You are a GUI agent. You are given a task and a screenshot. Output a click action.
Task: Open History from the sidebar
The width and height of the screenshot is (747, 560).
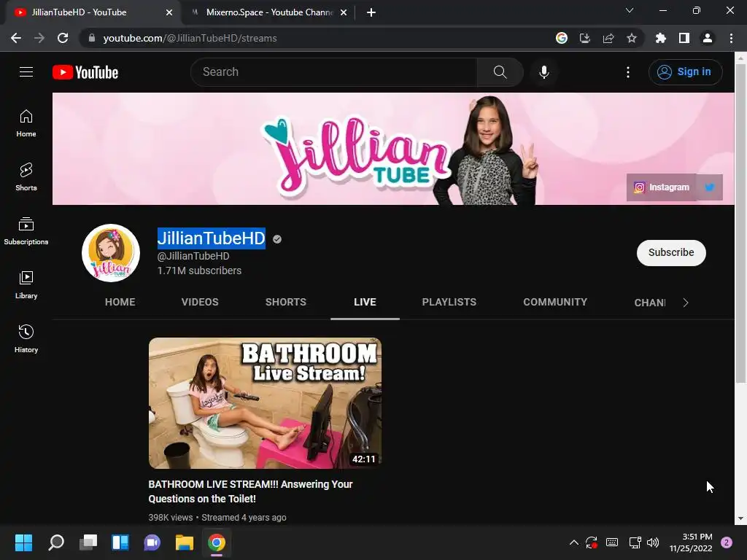click(x=26, y=338)
